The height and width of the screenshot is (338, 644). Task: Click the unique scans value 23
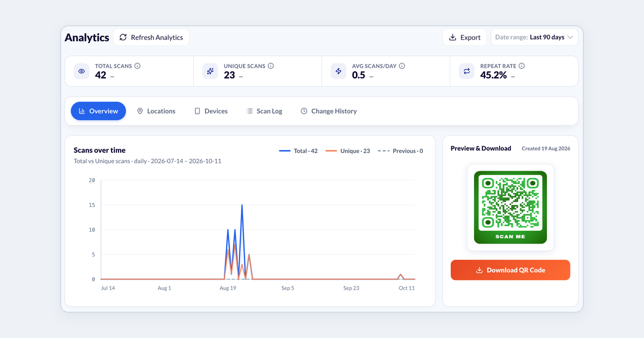[229, 75]
